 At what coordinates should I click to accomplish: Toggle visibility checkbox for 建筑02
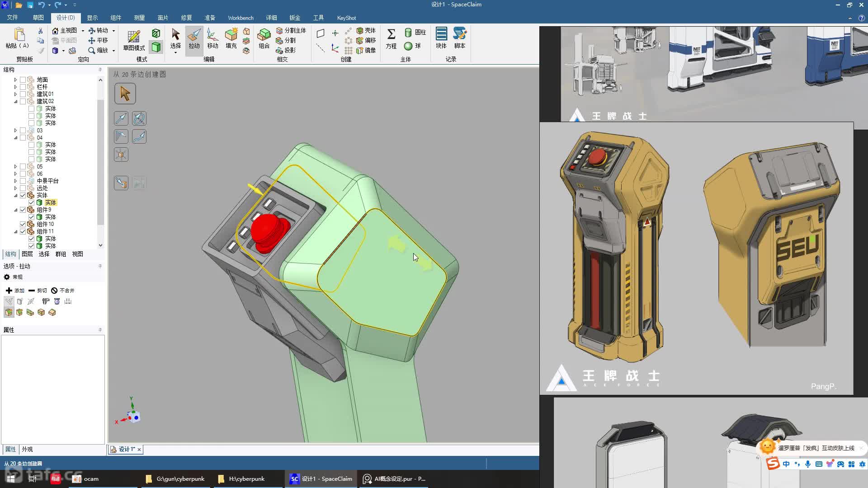(23, 101)
